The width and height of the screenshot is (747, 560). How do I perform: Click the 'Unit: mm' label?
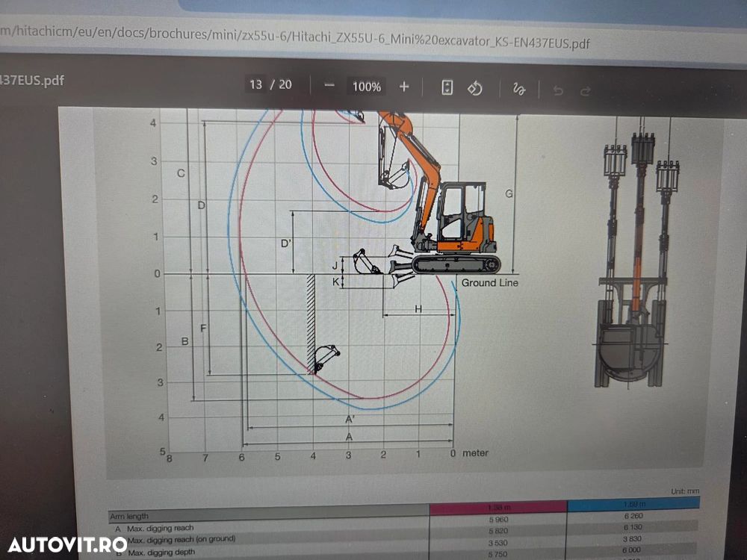(685, 491)
